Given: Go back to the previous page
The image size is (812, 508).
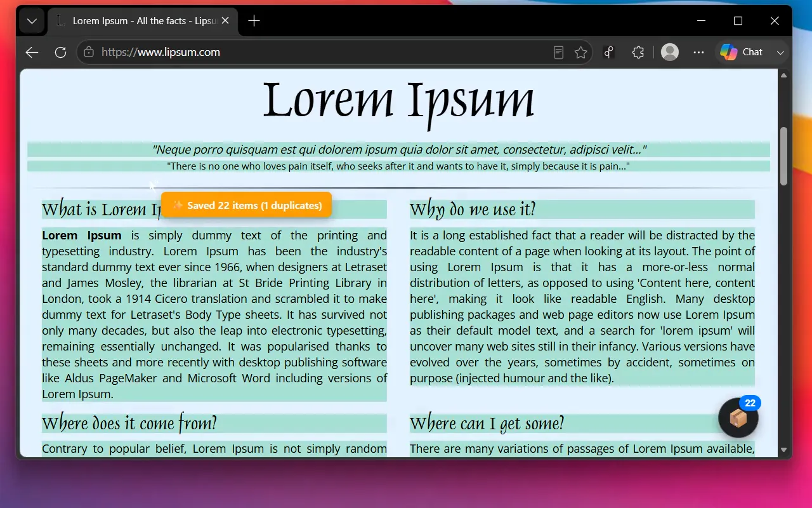Looking at the screenshot, I should tap(32, 52).
